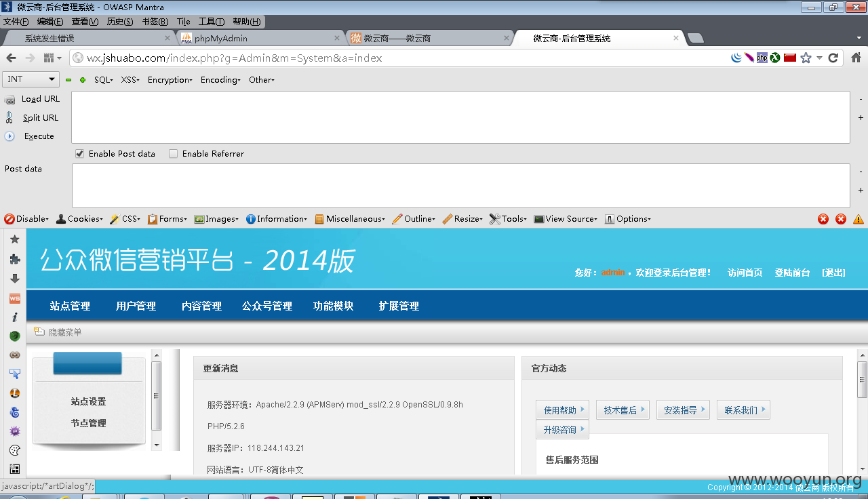Image resolution: width=868 pixels, height=499 pixels.
Task: Open the INT type combo box
Action: (31, 79)
